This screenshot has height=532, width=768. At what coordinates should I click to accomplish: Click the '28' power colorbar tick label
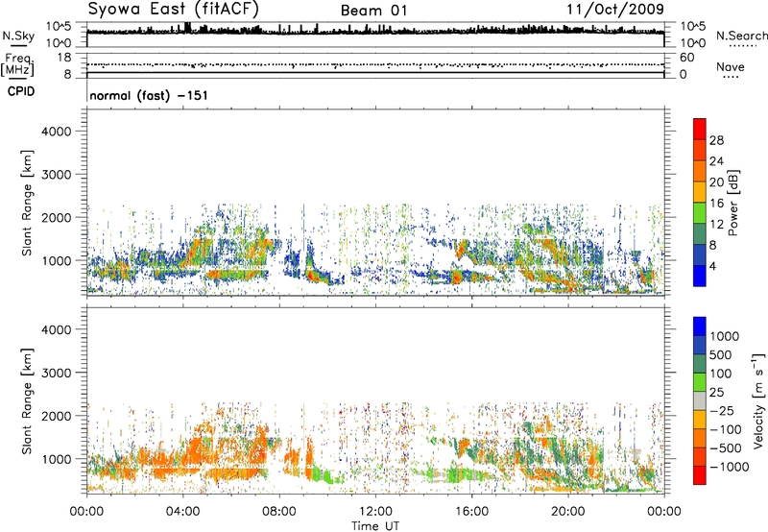pyautogui.click(x=716, y=140)
